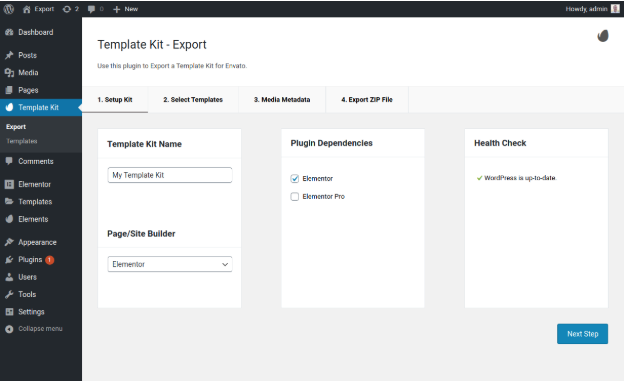Click the Next Step button
The width and height of the screenshot is (625, 381).
pyautogui.click(x=582, y=334)
